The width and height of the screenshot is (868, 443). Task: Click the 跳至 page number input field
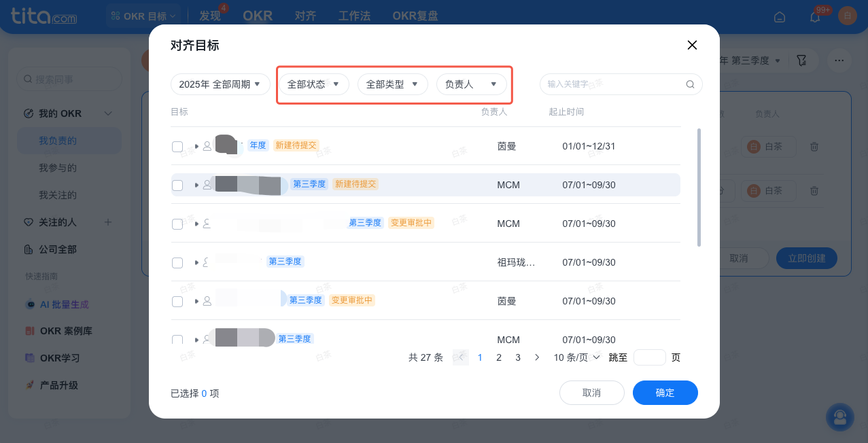click(649, 357)
